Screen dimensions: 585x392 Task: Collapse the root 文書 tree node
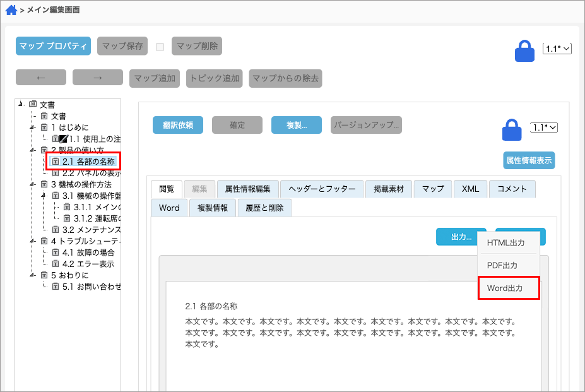pyautogui.click(x=21, y=104)
